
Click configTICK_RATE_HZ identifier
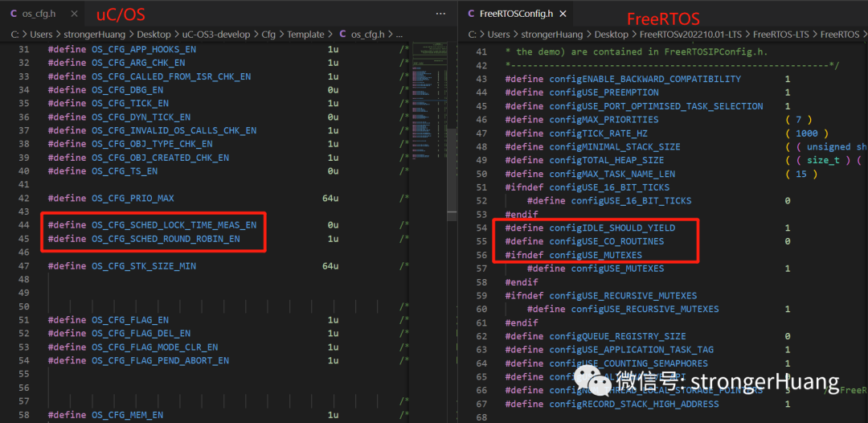click(x=599, y=133)
